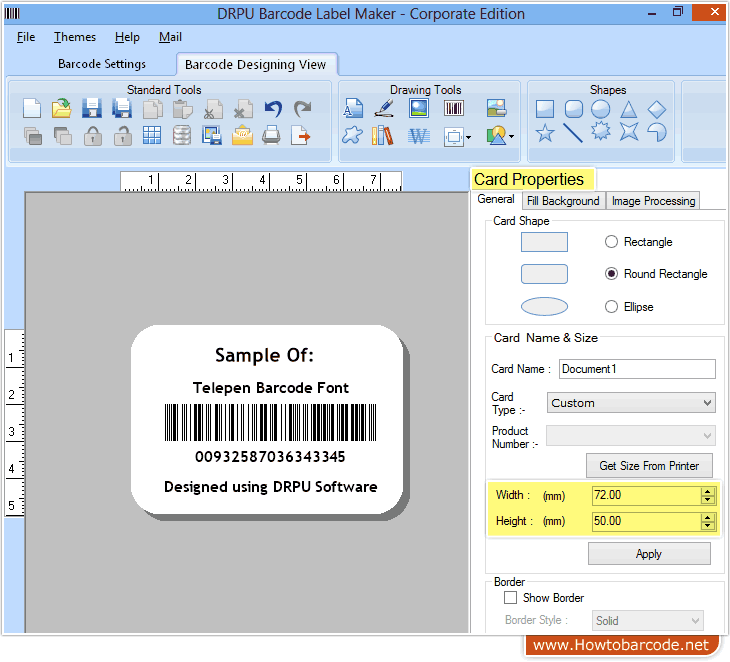730x662 pixels.
Task: Draw a rounded rectangle shape
Action: (573, 109)
